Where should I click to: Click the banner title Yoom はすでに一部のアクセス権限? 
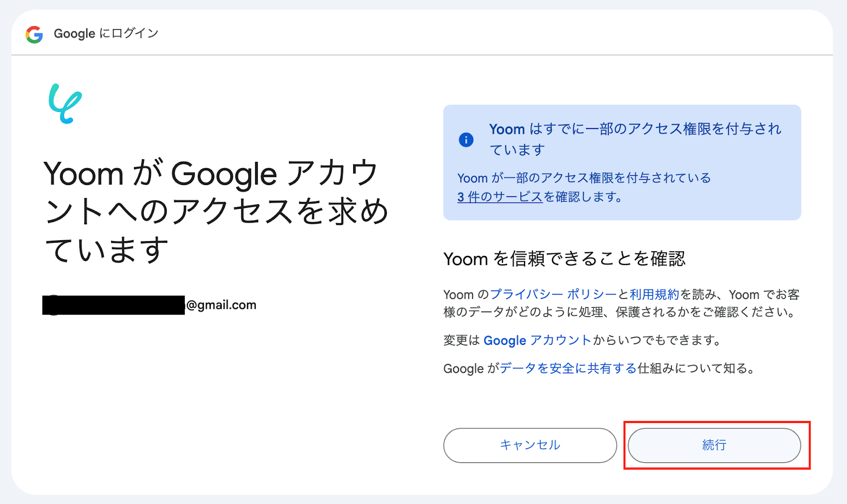coord(635,130)
